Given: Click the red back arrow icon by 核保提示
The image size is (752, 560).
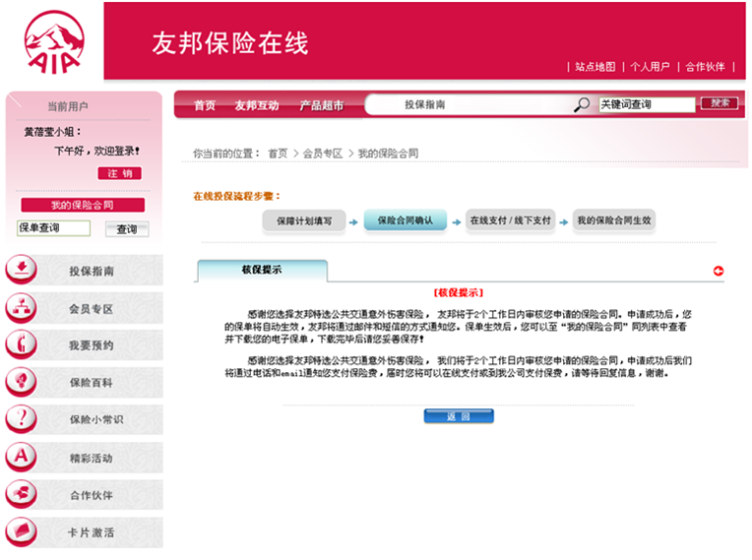Looking at the screenshot, I should click(x=718, y=271).
